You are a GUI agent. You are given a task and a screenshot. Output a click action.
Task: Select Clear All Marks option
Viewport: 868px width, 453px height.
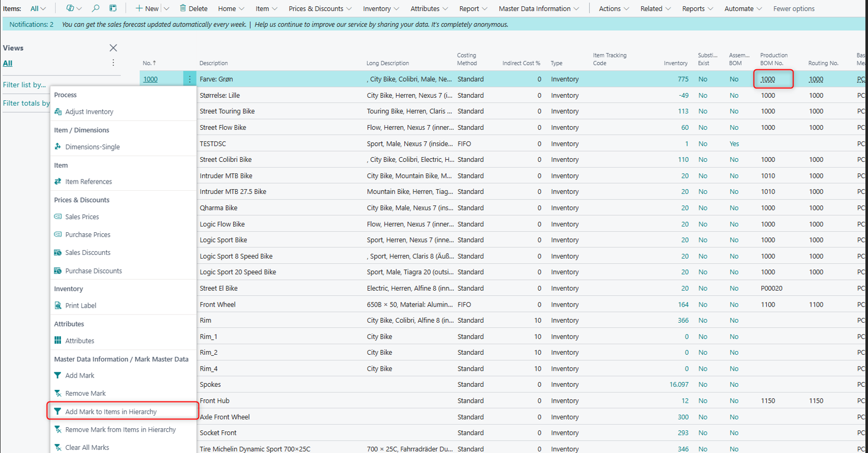pos(87,447)
